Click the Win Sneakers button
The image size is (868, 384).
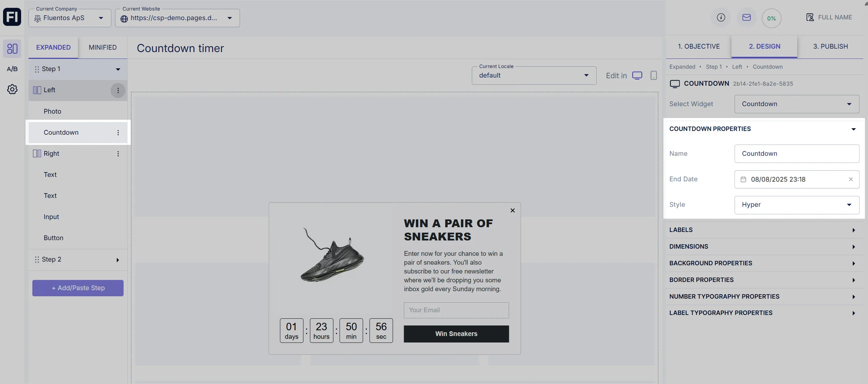coord(456,334)
